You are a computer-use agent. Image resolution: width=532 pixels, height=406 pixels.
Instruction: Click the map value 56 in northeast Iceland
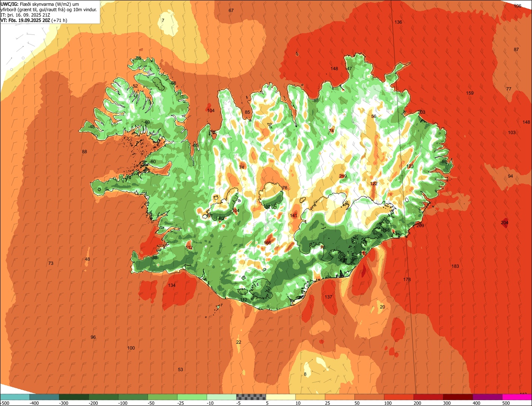click(x=374, y=116)
